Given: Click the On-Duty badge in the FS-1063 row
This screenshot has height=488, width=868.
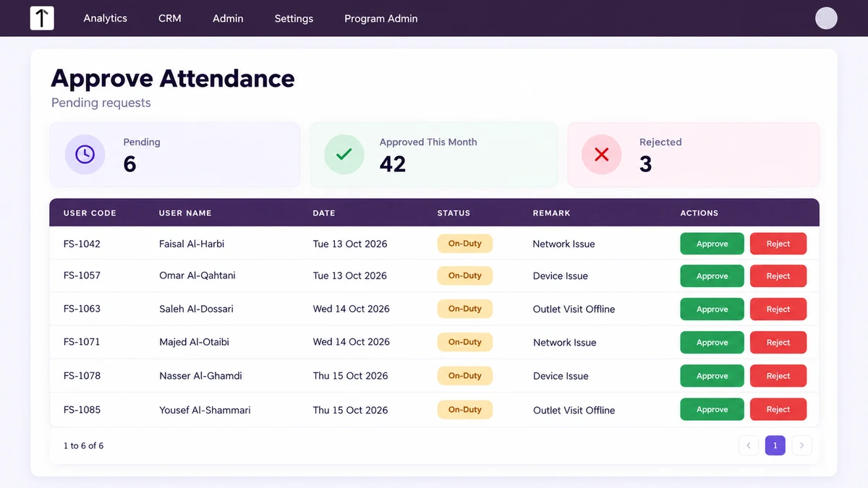Looking at the screenshot, I should pos(464,309).
